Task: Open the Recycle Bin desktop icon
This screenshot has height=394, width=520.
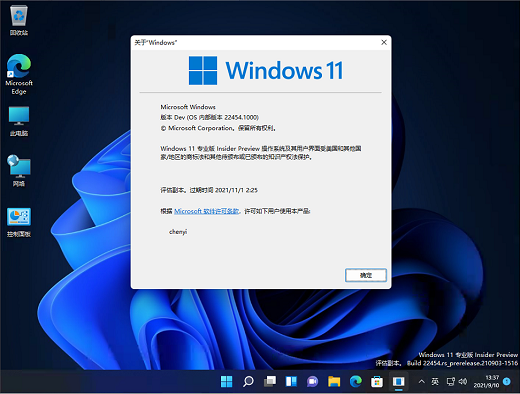Action: (19, 21)
